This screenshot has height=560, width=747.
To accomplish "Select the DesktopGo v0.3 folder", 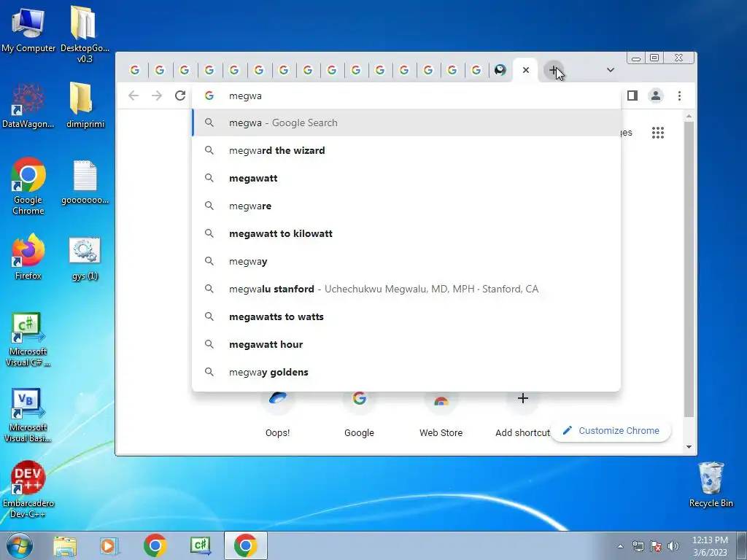I will (85, 34).
